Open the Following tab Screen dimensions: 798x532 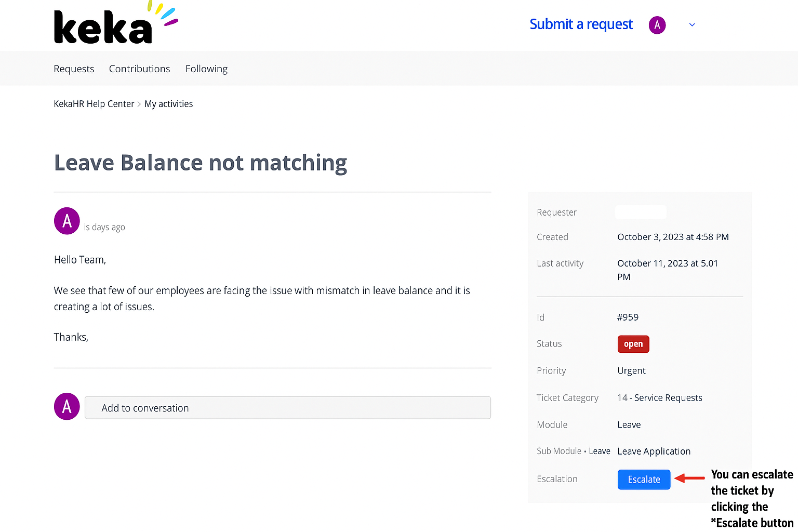206,69
